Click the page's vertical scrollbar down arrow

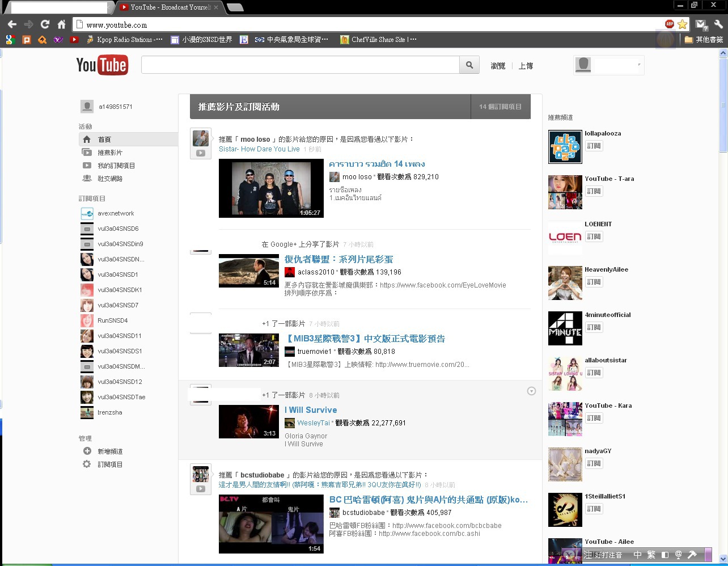(723, 559)
